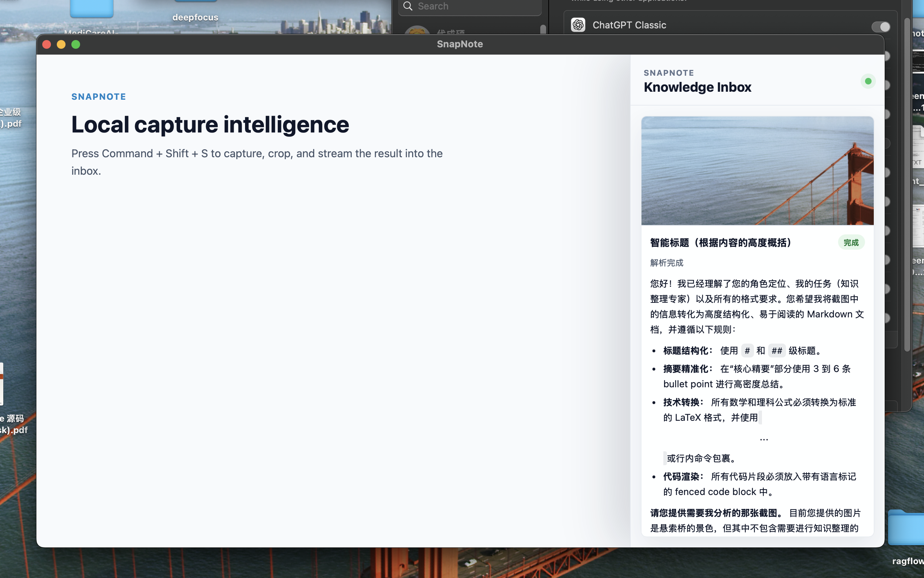Click the "Knowledge Inbox" heading
Image resolution: width=924 pixels, height=578 pixels.
tap(697, 87)
